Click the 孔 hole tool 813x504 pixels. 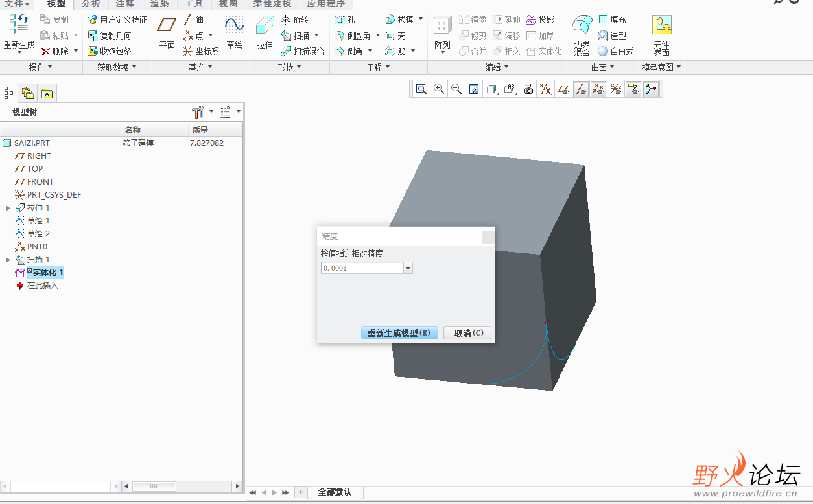click(x=344, y=20)
